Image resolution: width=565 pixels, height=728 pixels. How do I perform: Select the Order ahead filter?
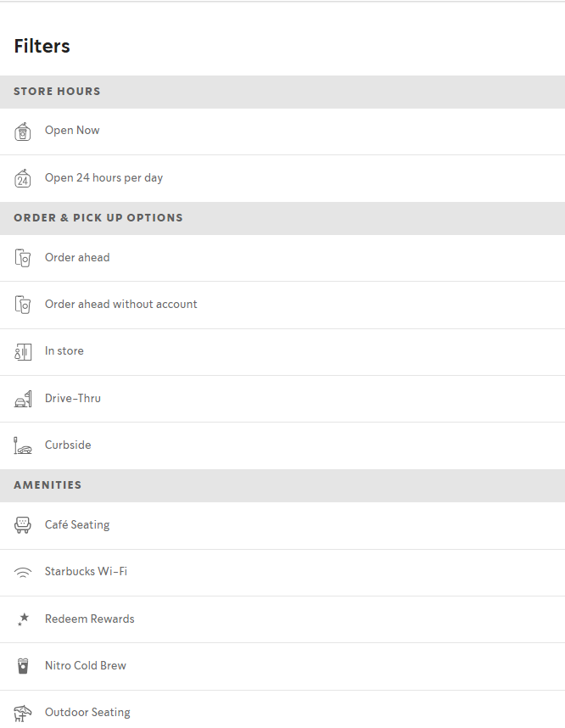[77, 258]
